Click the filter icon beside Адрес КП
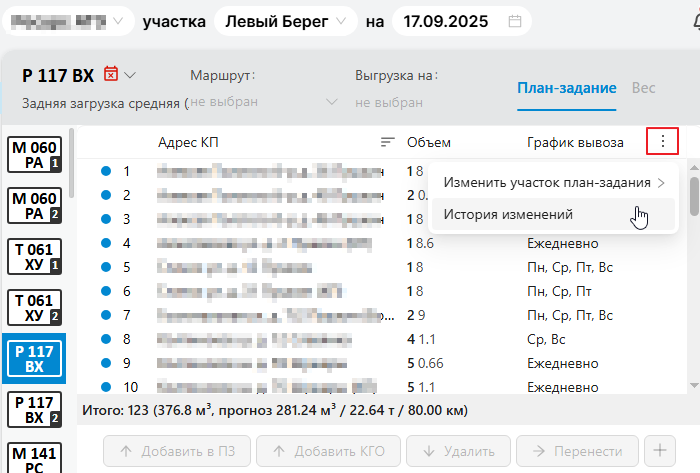This screenshot has height=473, width=700. point(388,142)
